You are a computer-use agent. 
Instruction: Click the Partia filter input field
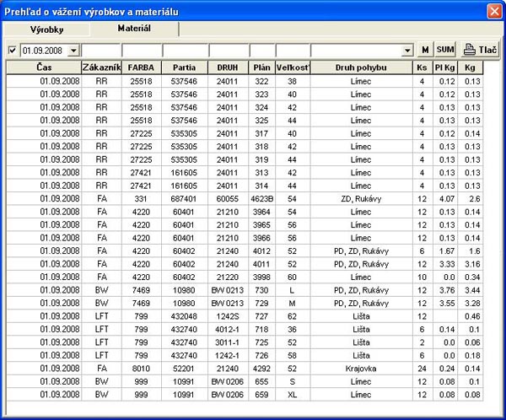click(x=184, y=51)
